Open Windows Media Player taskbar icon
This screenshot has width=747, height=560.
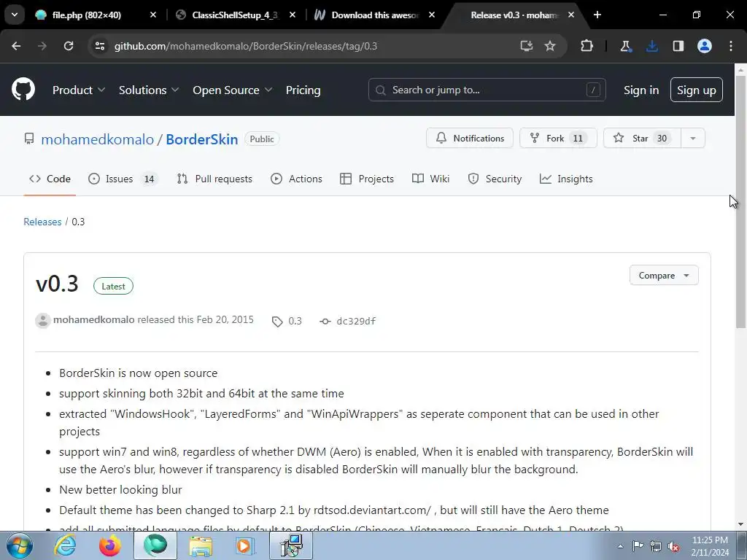coord(245,546)
